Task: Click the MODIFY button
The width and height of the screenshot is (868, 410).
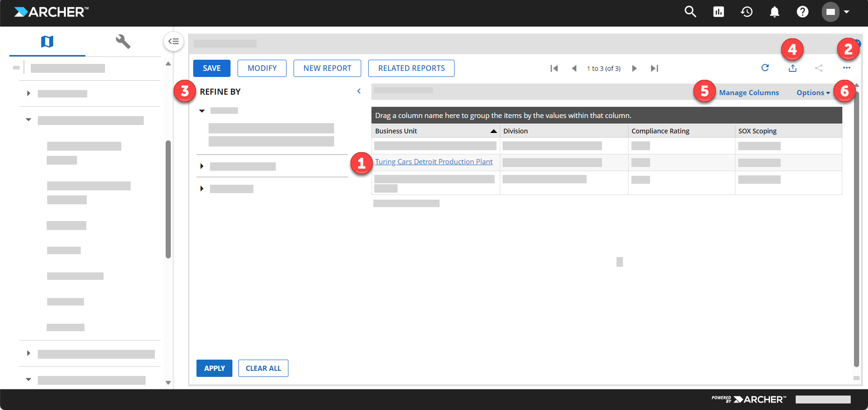Action: 262,68
